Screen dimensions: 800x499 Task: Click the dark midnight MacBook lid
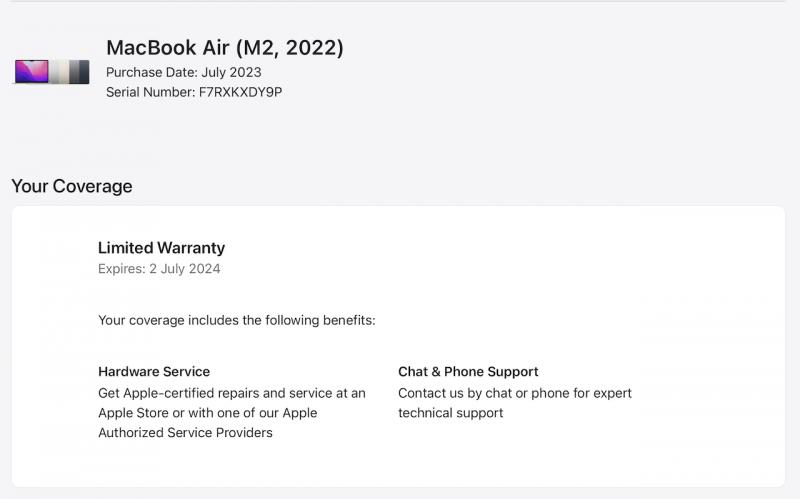[82, 72]
